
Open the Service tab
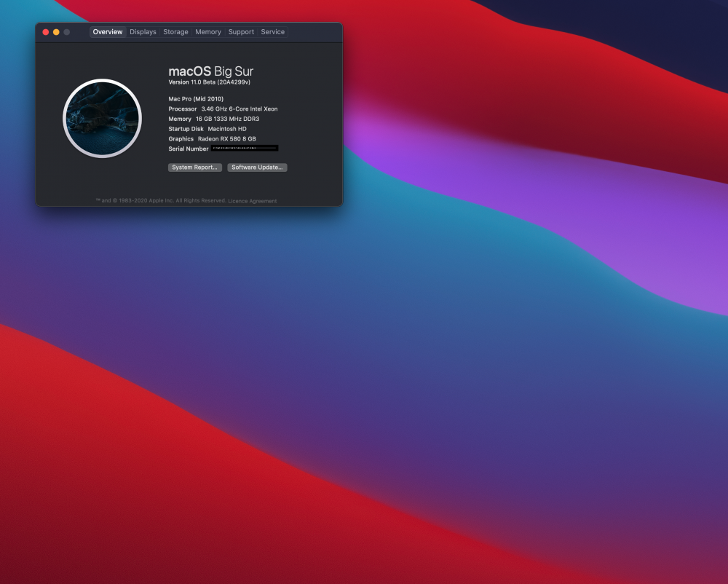272,32
